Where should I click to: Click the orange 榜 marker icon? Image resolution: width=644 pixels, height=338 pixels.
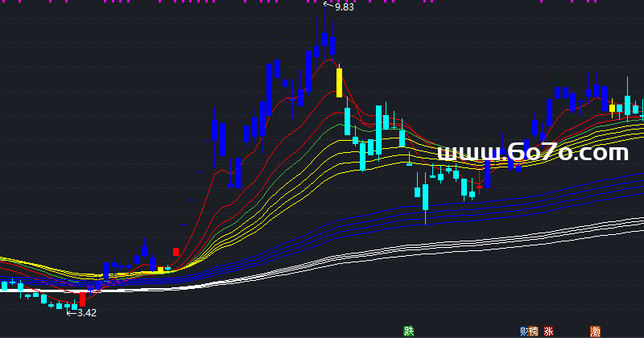534,331
